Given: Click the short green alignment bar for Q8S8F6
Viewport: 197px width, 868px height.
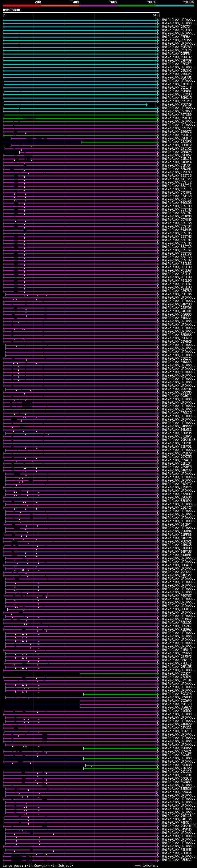Looking at the screenshot, I should [120, 142].
